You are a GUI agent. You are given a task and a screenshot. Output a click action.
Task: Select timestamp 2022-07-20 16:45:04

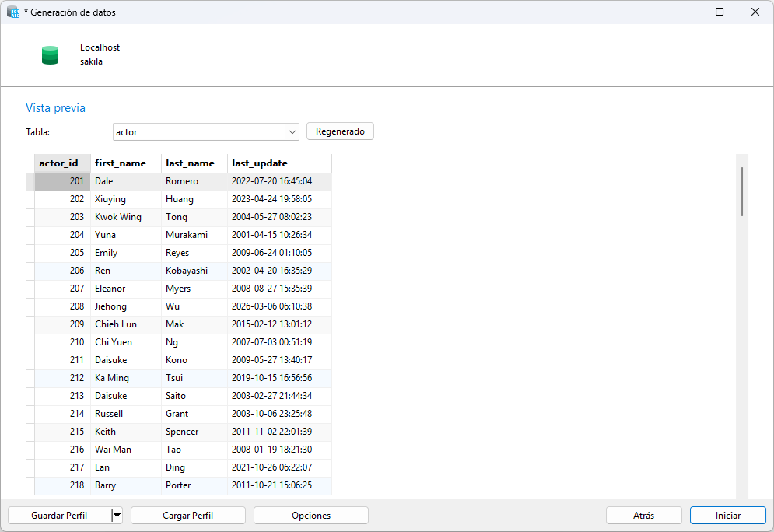tap(279, 181)
